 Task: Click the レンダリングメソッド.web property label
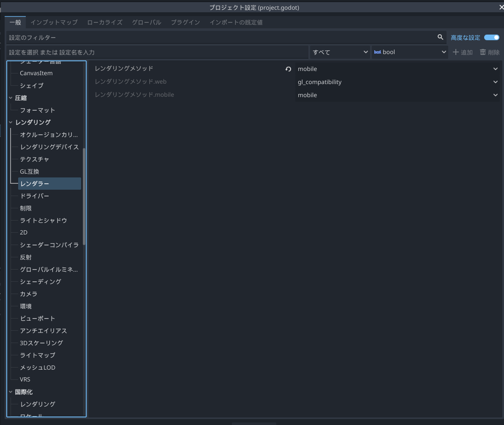coord(131,82)
